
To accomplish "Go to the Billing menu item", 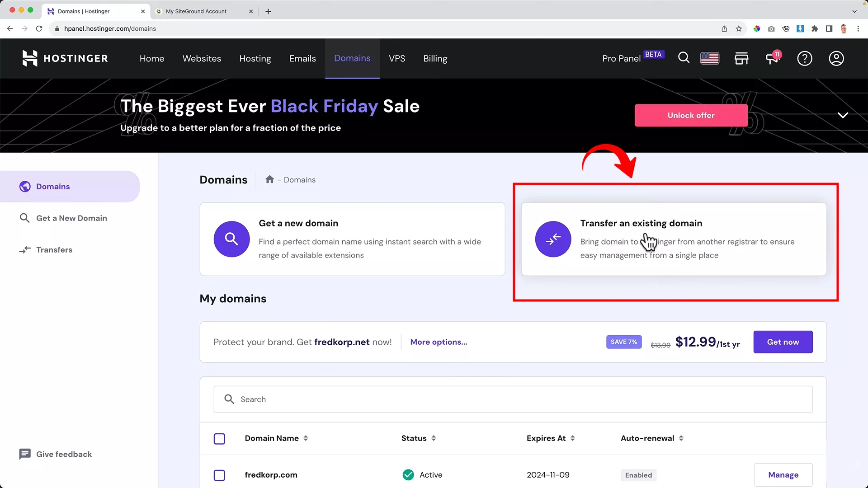I will click(x=435, y=58).
